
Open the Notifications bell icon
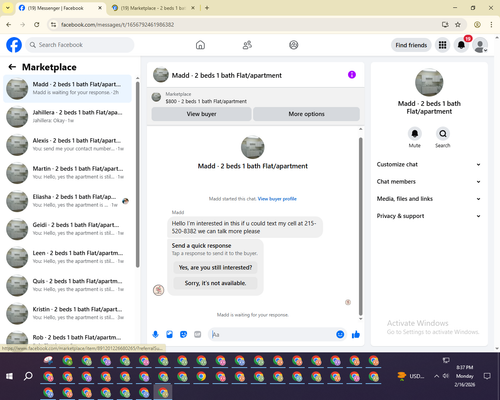pyautogui.click(x=461, y=45)
